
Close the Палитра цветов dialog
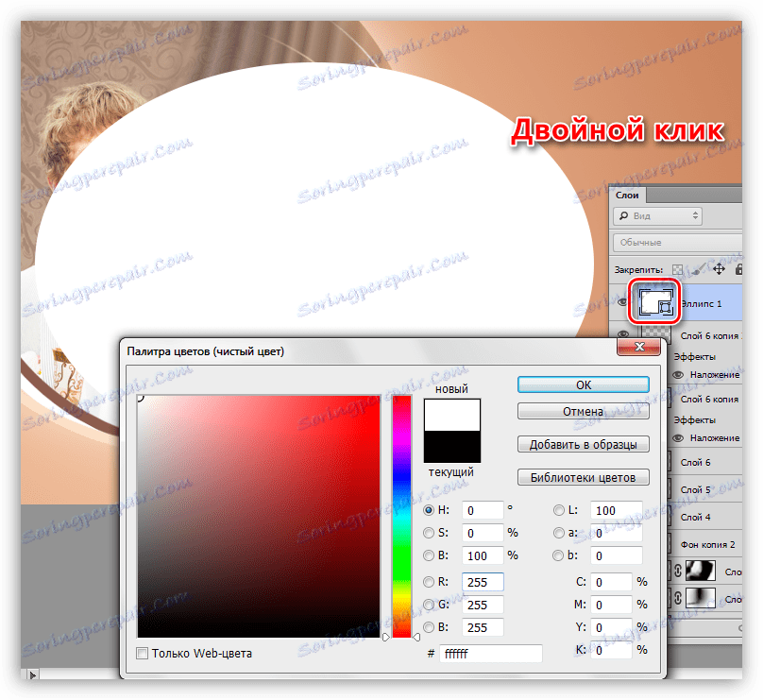pos(639,347)
